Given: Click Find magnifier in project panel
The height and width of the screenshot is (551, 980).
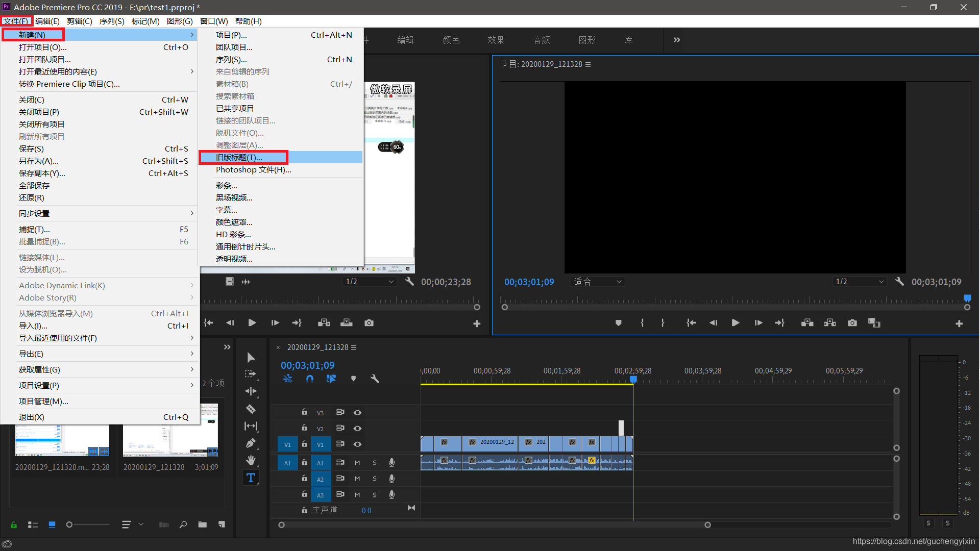Looking at the screenshot, I should point(183,524).
